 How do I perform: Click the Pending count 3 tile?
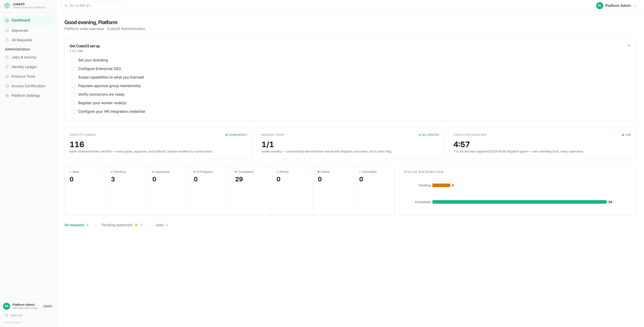pyautogui.click(x=126, y=190)
